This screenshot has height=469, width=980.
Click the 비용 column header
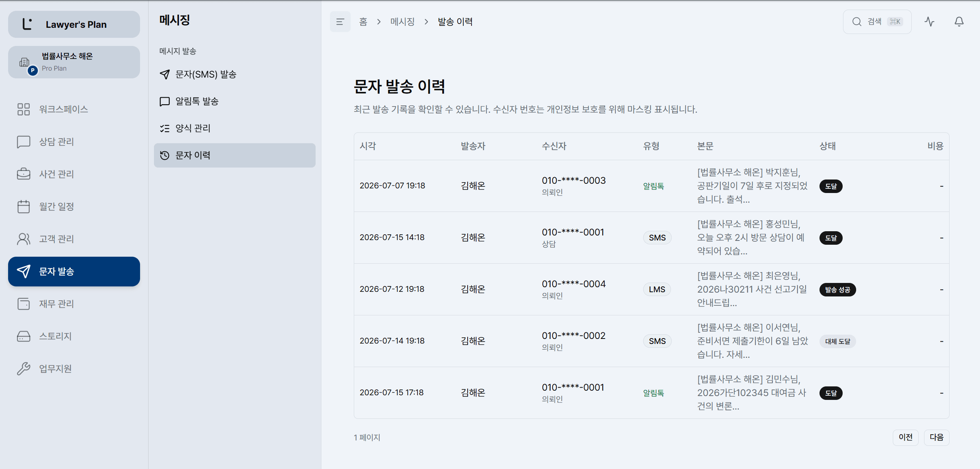[935, 146]
